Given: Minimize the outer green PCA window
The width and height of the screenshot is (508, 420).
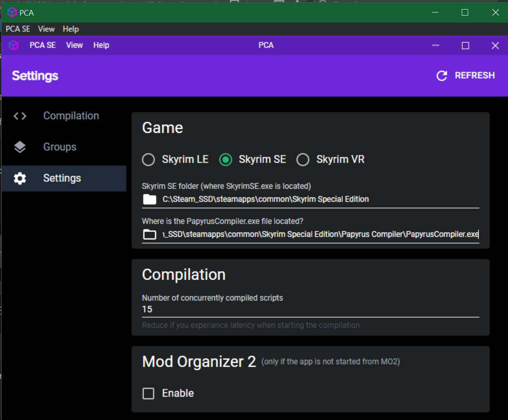Looking at the screenshot, I should click(x=435, y=12).
